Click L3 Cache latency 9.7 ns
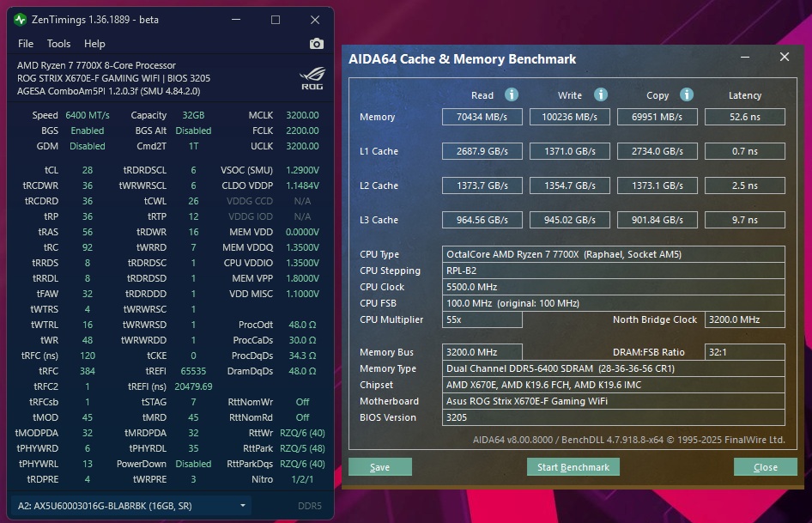Image resolution: width=812 pixels, height=523 pixels. tap(745, 220)
